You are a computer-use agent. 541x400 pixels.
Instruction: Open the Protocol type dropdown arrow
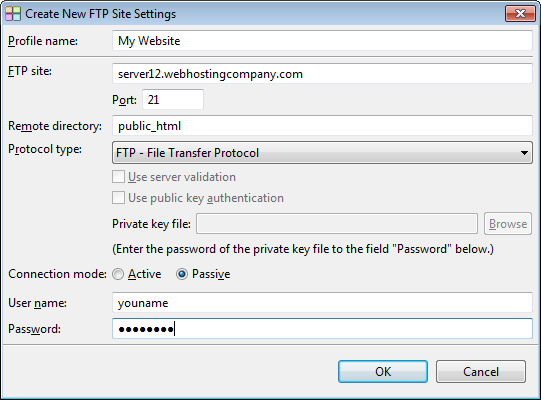pos(524,153)
